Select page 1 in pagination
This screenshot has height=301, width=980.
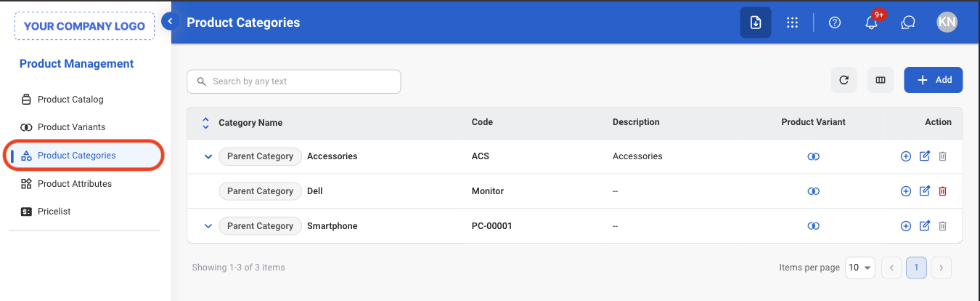click(x=916, y=268)
